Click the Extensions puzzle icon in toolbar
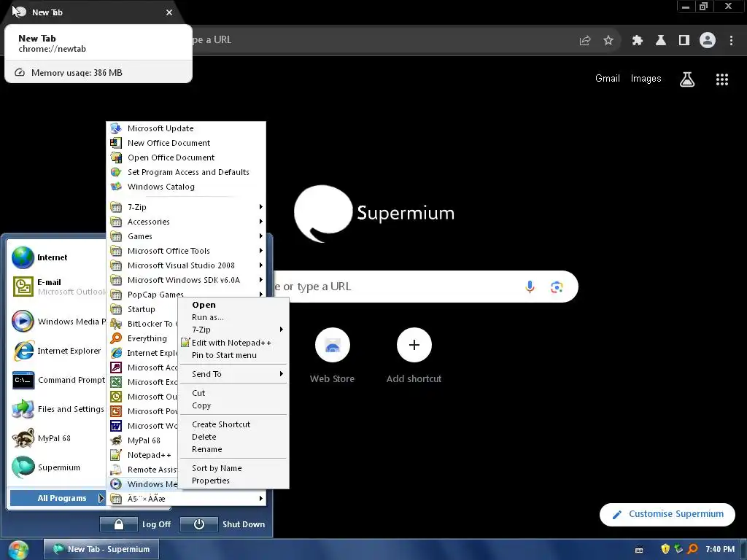The width and height of the screenshot is (747, 560). [x=637, y=41]
